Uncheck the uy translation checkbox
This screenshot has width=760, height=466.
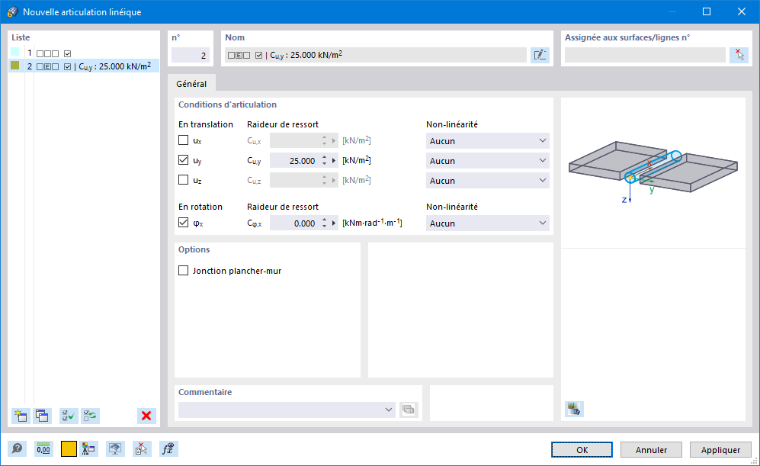(x=183, y=160)
